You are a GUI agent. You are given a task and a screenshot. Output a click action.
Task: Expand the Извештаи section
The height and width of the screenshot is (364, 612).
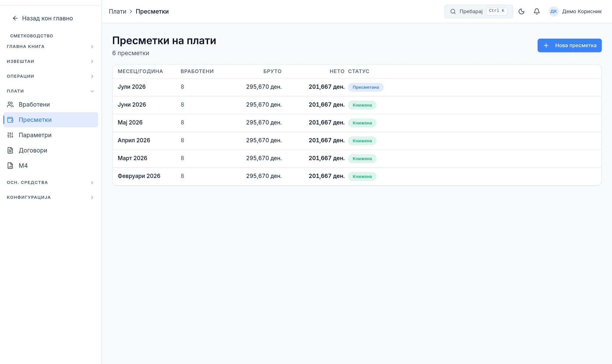51,61
